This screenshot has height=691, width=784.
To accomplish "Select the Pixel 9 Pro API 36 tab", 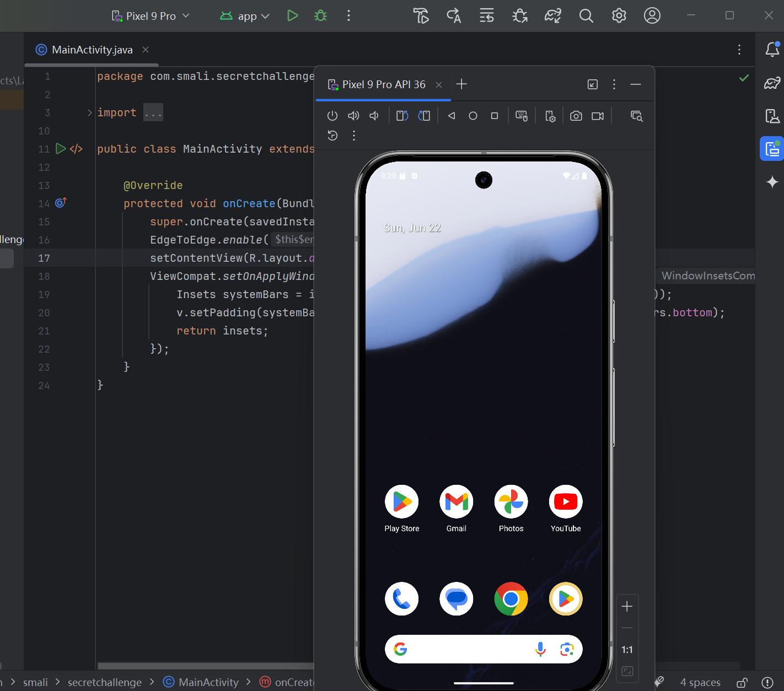I will coord(383,84).
